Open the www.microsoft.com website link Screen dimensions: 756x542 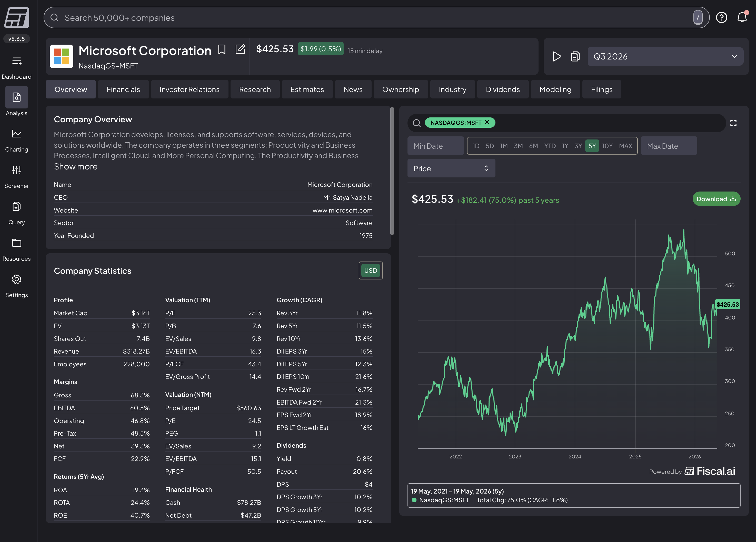tap(342, 210)
